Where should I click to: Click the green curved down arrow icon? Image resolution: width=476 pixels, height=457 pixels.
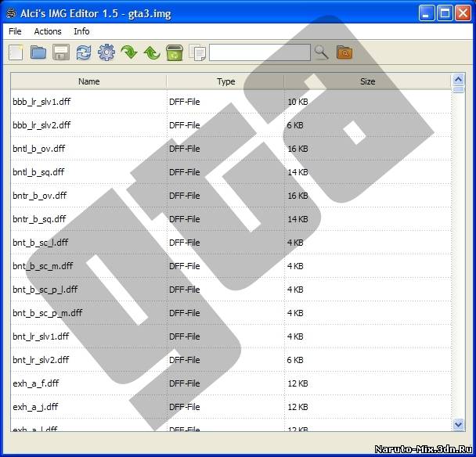129,52
